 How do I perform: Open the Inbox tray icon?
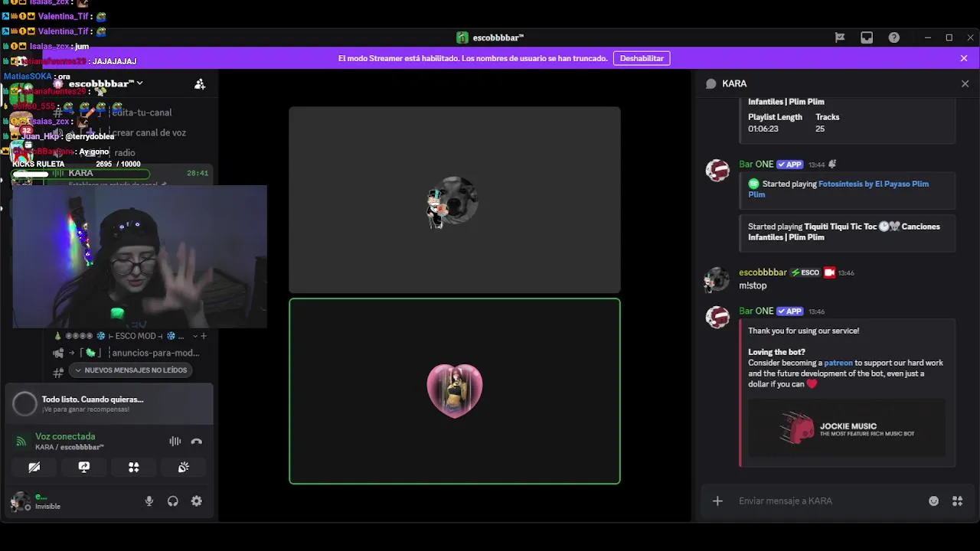(x=867, y=37)
